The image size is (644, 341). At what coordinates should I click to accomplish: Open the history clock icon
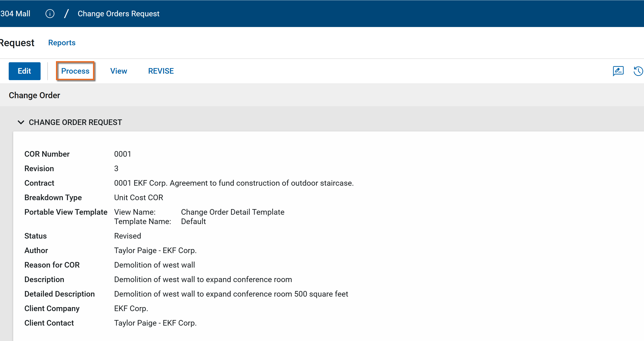pyautogui.click(x=638, y=71)
